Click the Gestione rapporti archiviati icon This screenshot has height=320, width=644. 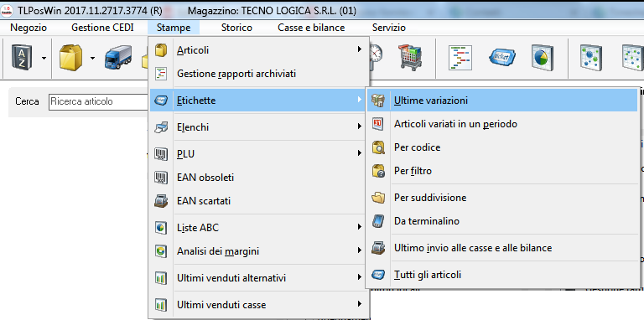point(161,74)
